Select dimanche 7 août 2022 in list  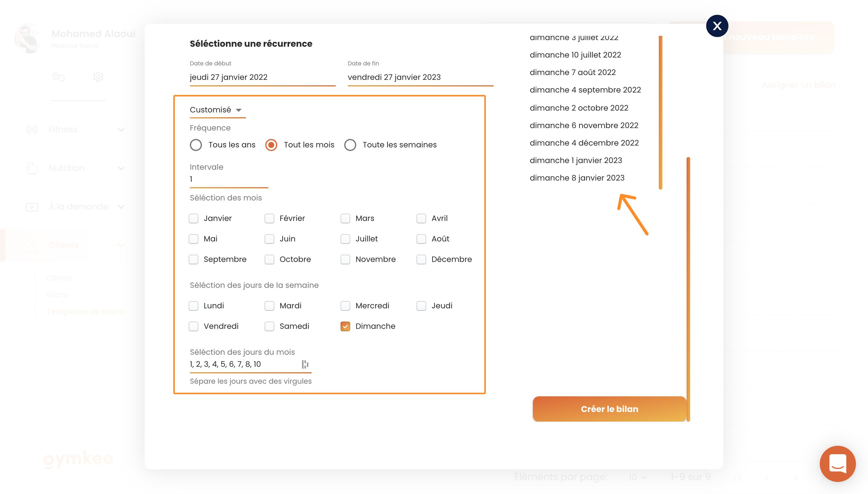572,72
